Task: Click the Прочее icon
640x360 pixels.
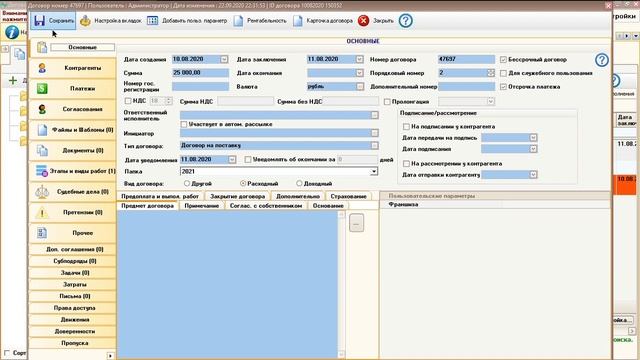Action: click(x=42, y=233)
